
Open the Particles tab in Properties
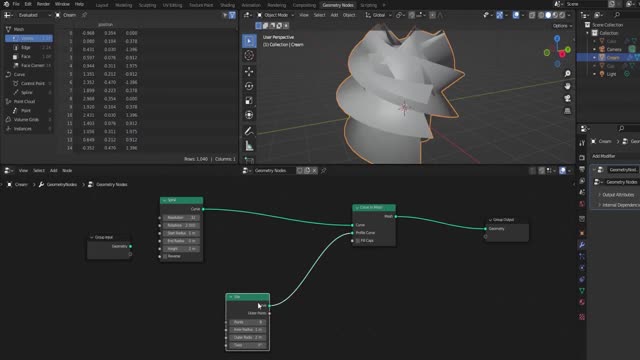tap(582, 256)
